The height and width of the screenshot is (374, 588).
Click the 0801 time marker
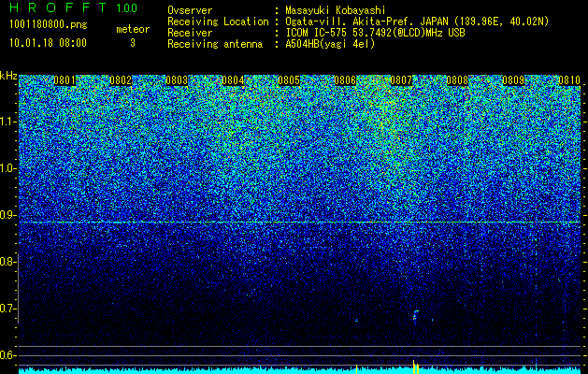65,80
